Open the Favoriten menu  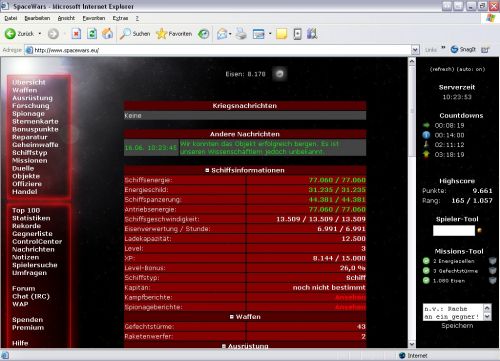(x=94, y=18)
